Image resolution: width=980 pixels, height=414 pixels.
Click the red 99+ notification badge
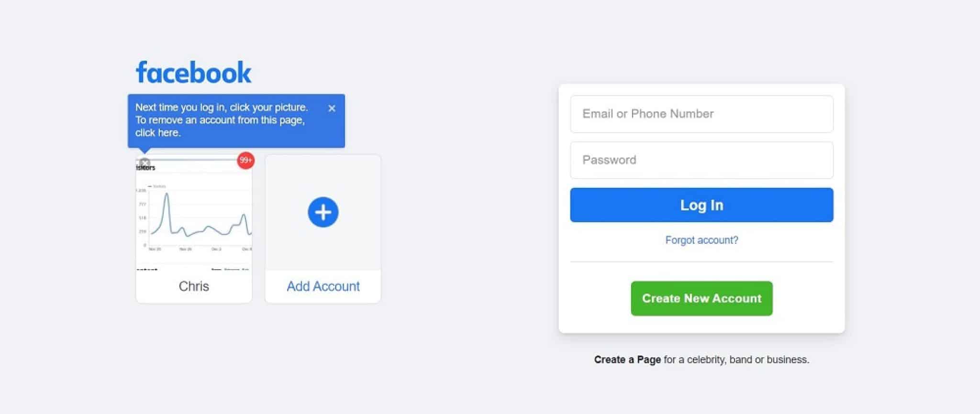pyautogui.click(x=245, y=160)
